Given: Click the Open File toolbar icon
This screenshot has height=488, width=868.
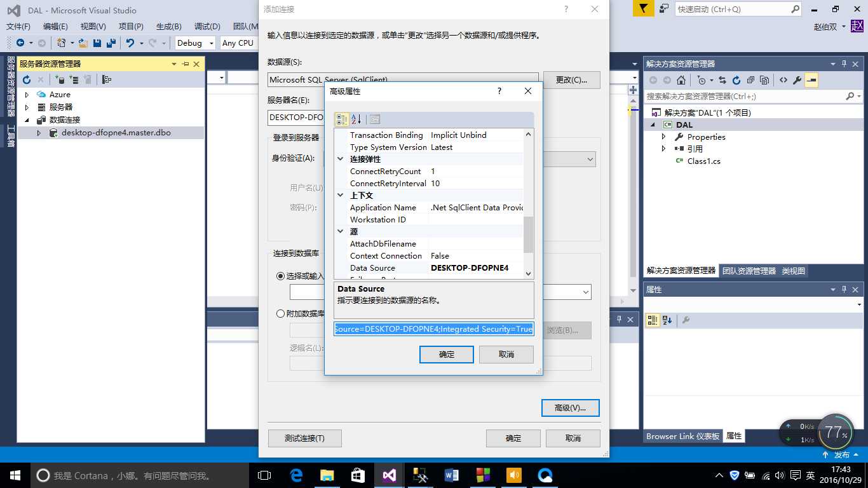Looking at the screenshot, I should [83, 43].
